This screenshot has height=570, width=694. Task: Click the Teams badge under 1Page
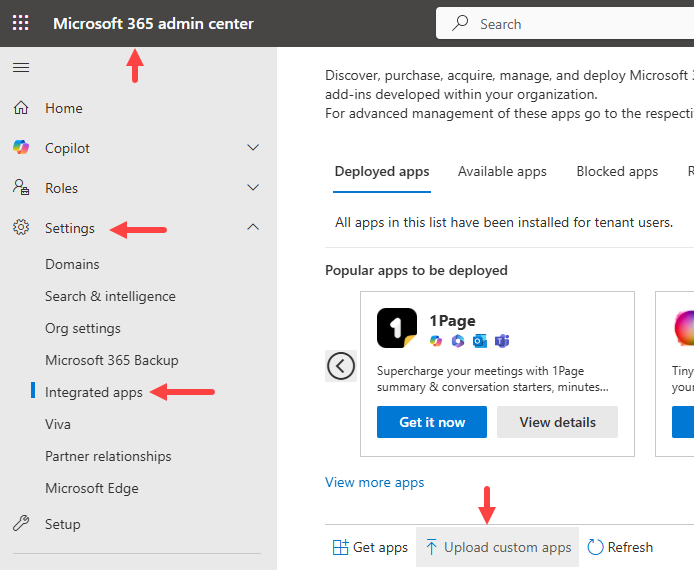pyautogui.click(x=502, y=341)
